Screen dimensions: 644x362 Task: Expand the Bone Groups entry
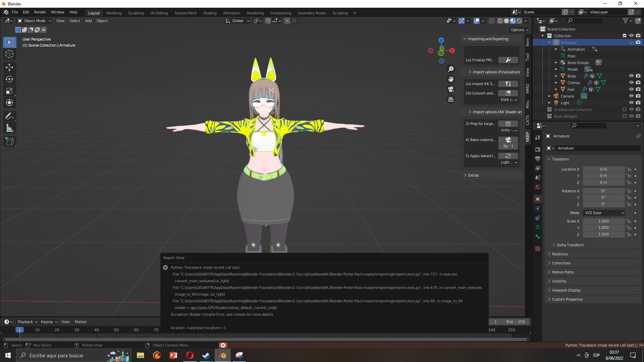(x=556, y=62)
